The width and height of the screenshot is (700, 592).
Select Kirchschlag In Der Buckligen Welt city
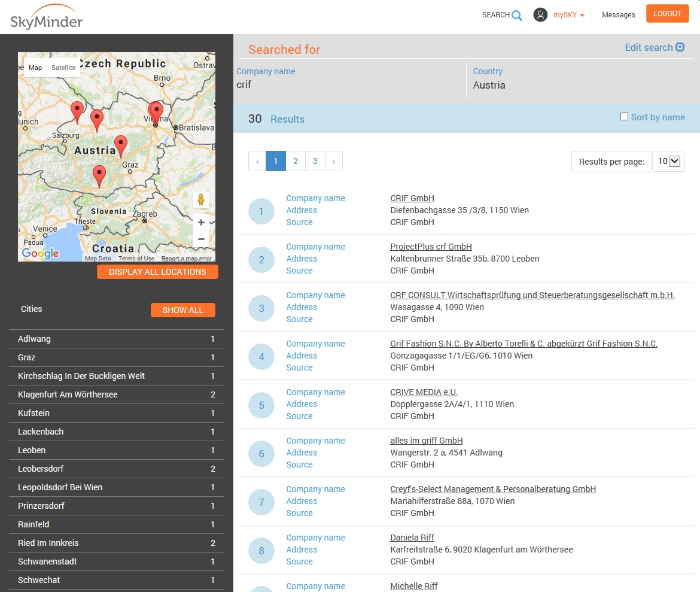pyautogui.click(x=117, y=376)
